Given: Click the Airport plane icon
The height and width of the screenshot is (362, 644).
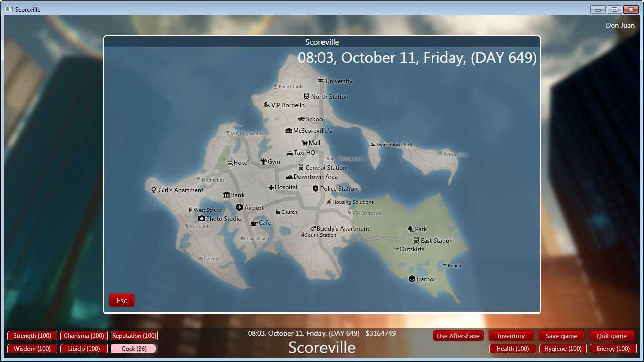Looking at the screenshot, I should (x=239, y=208).
